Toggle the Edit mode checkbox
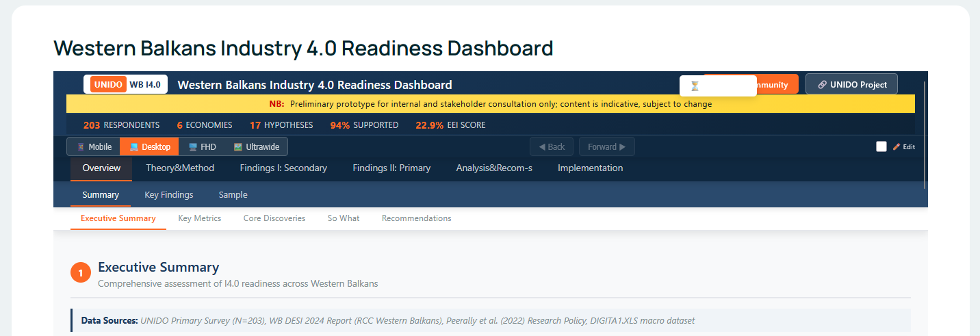The image size is (980, 336). pos(881,146)
